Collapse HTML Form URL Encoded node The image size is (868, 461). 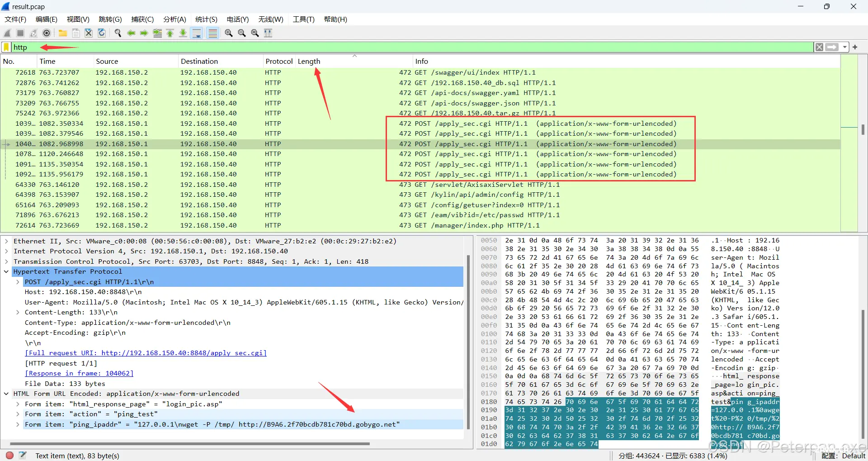click(x=6, y=394)
